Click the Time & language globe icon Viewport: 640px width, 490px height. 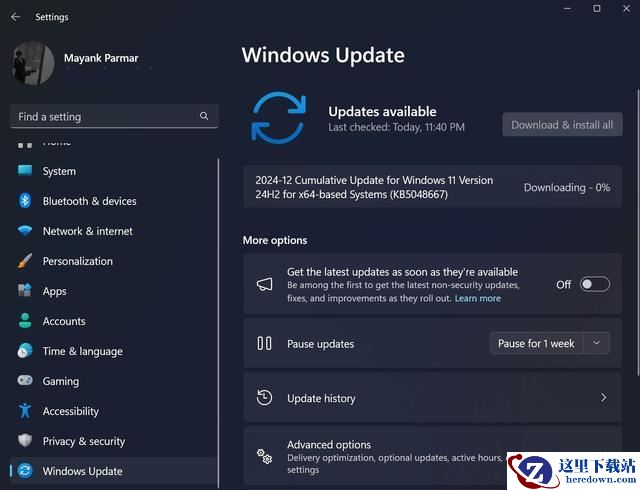coord(25,350)
